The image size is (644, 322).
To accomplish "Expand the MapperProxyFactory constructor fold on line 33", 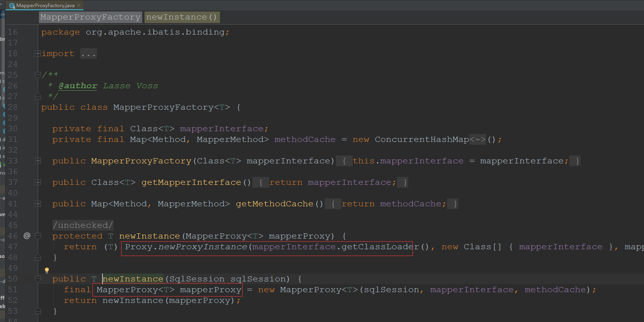I will pos(38,161).
